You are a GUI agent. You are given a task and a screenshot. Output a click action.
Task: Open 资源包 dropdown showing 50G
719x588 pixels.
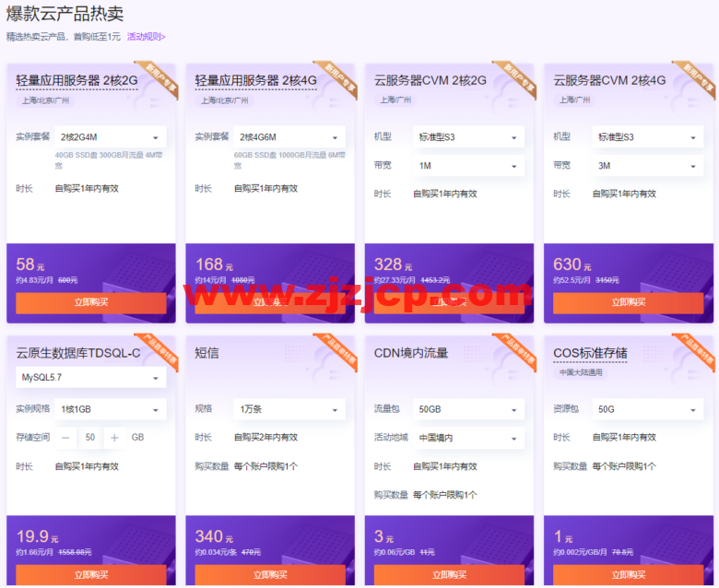647,409
